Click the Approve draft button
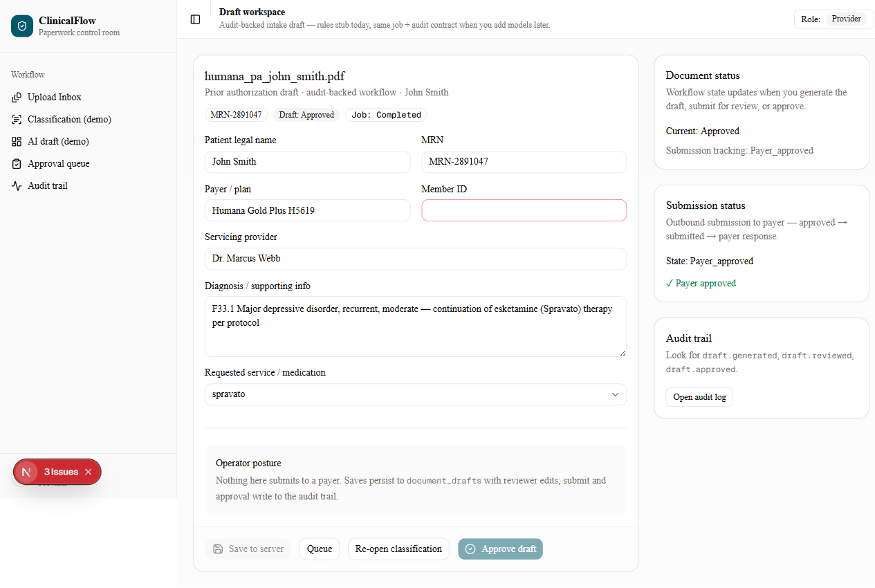 pos(500,549)
